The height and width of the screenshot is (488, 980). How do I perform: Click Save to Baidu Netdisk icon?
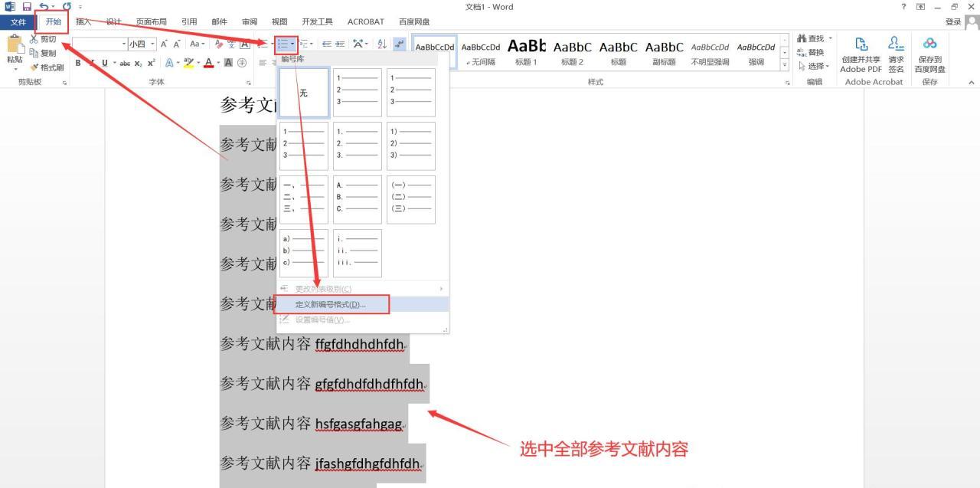tap(929, 44)
